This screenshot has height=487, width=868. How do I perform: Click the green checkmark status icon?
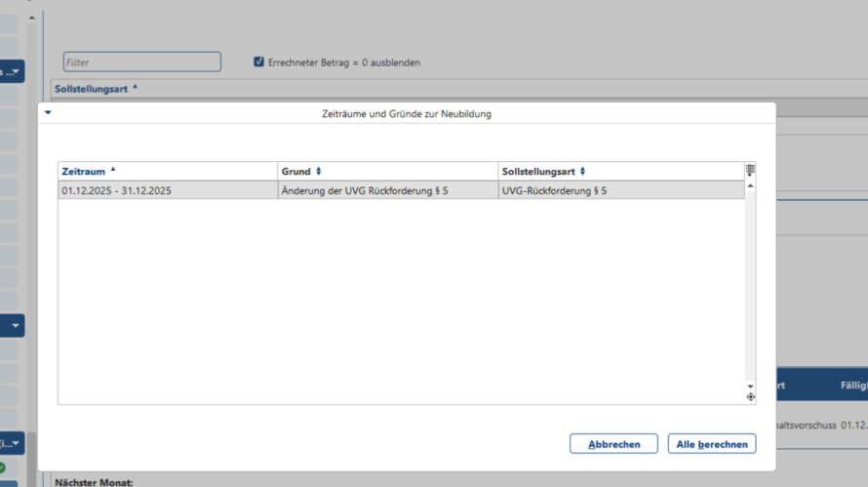(2, 468)
